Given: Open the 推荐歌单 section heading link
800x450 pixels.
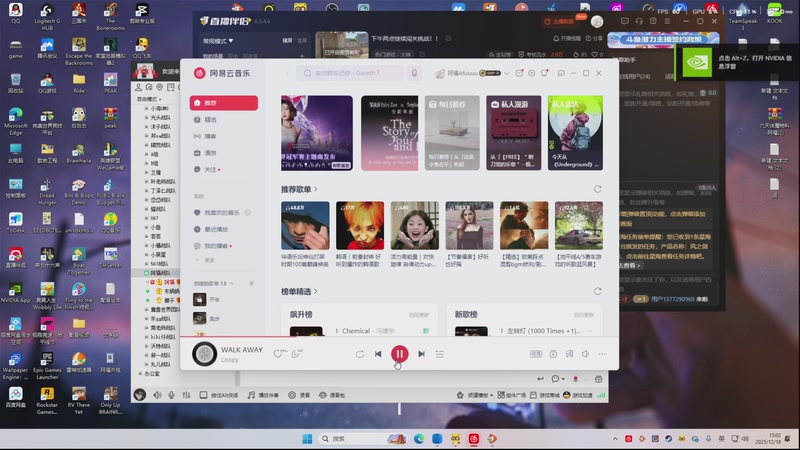Looking at the screenshot, I should pos(299,189).
